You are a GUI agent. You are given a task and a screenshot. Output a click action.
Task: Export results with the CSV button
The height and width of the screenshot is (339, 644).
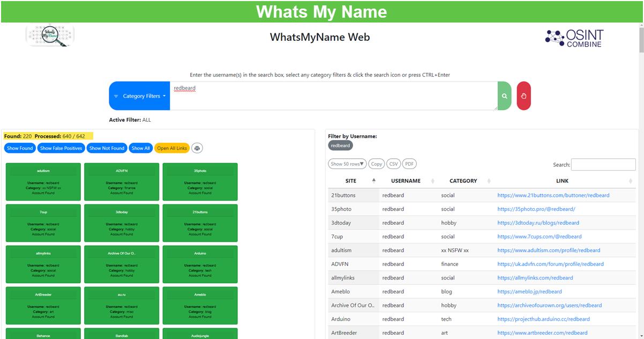click(393, 164)
